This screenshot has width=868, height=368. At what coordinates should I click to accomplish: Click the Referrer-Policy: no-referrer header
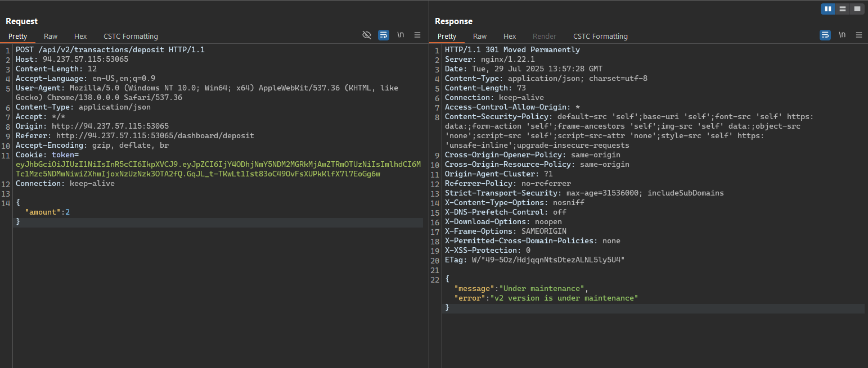click(508, 183)
